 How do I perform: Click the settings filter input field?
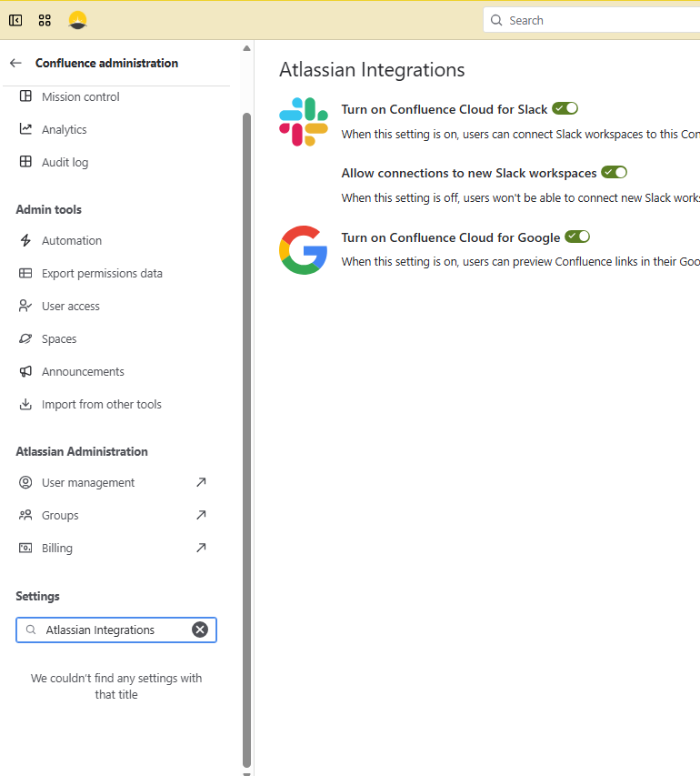point(116,630)
